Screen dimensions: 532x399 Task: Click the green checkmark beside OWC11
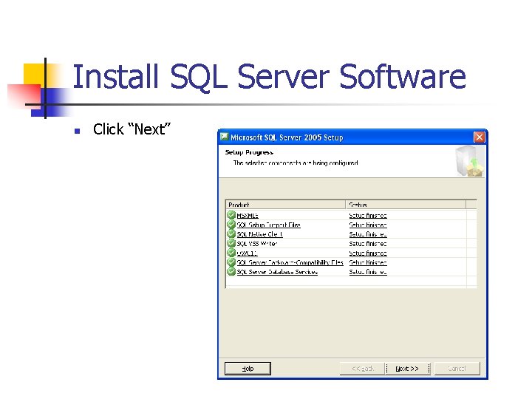[231, 253]
